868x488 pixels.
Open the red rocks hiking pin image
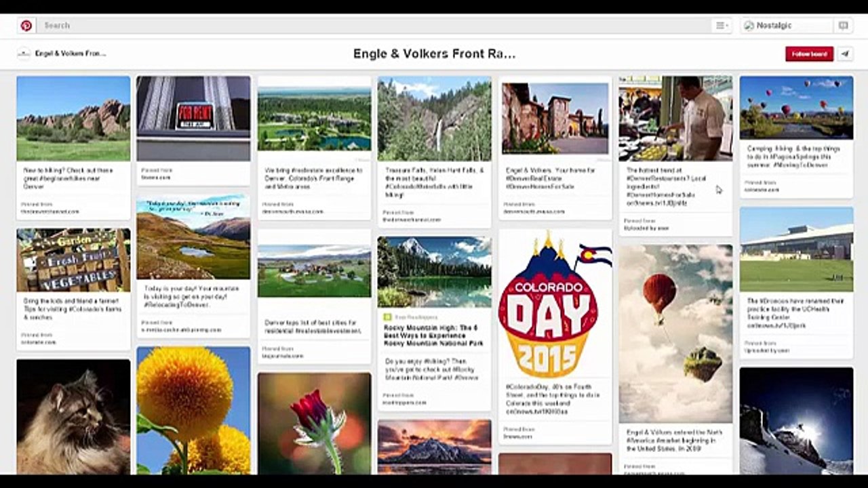73,118
